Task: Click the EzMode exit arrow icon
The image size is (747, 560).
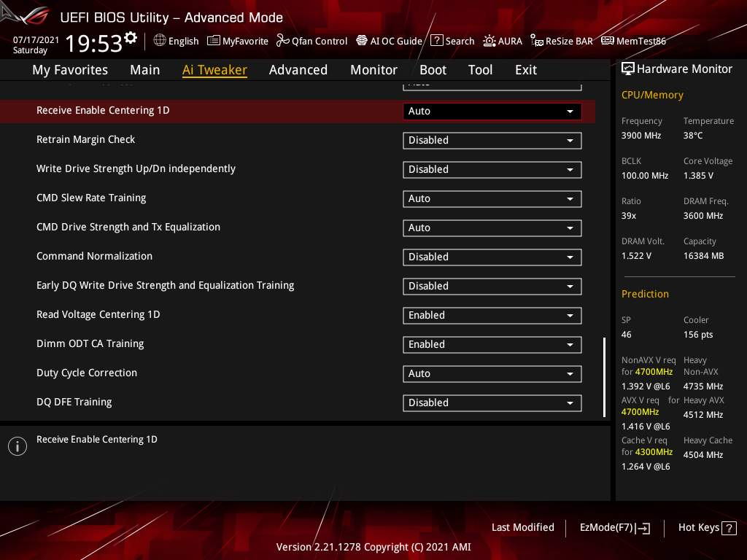Action: pyautogui.click(x=643, y=528)
